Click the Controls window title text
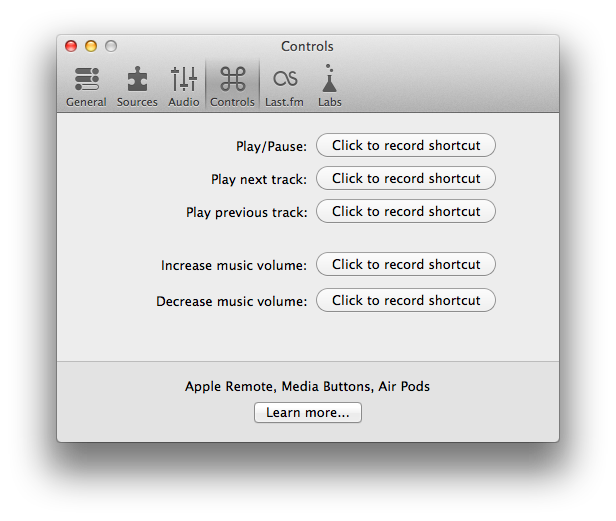The image size is (616, 521). click(307, 46)
